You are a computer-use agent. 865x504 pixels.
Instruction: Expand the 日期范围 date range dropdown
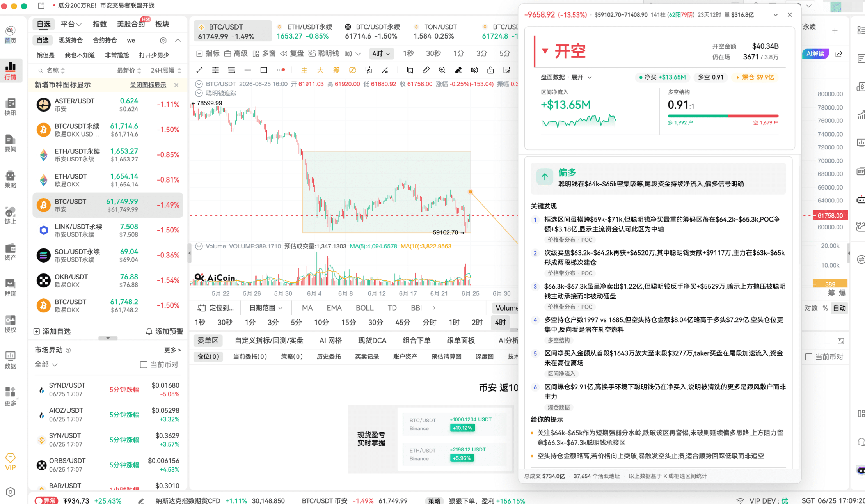click(266, 308)
